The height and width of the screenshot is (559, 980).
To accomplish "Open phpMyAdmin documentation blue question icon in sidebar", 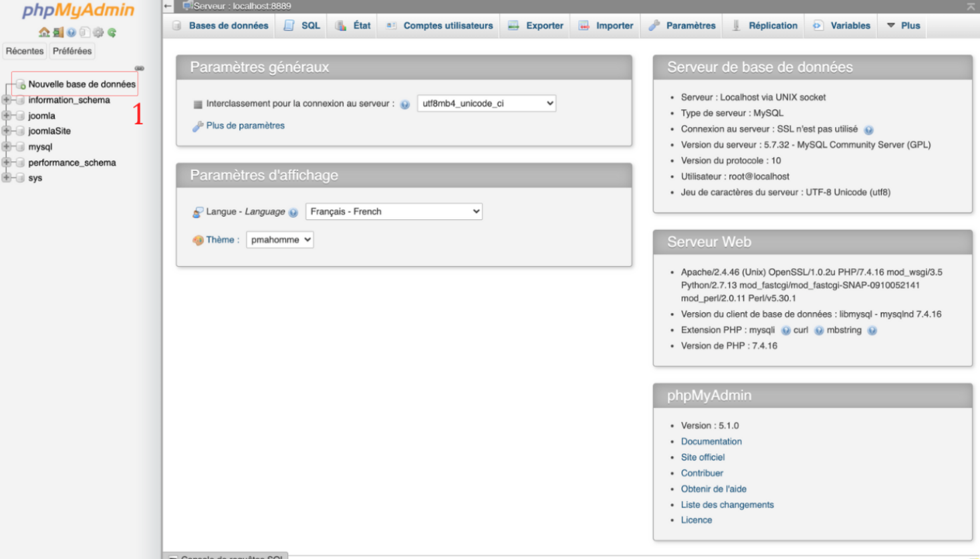I will 72,32.
